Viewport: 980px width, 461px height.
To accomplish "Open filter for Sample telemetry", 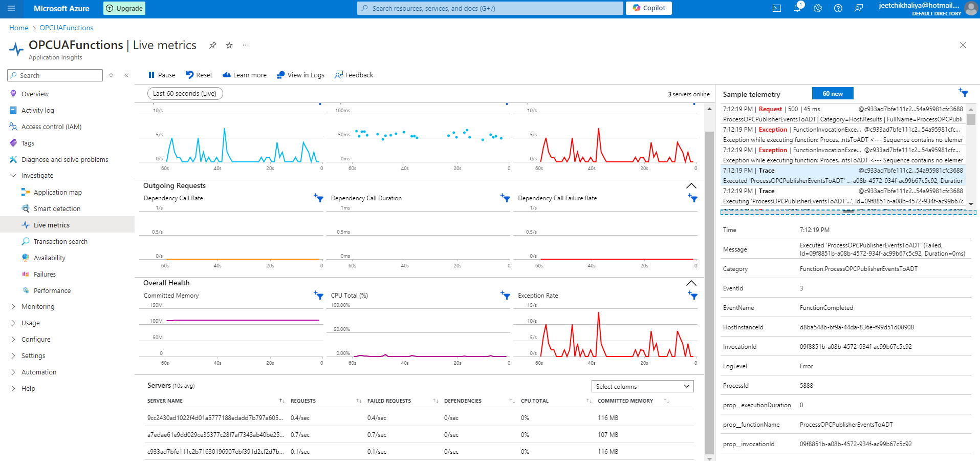I will coord(963,93).
